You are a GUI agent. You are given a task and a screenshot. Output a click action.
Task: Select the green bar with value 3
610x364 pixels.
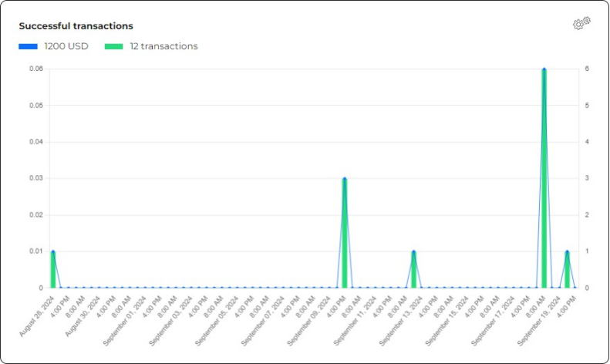click(345, 235)
